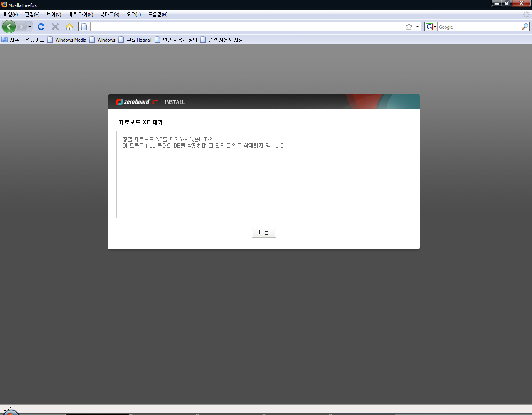Screen dimensions: 532x415
Task: Click the INSTALL header label
Action: click(175, 102)
